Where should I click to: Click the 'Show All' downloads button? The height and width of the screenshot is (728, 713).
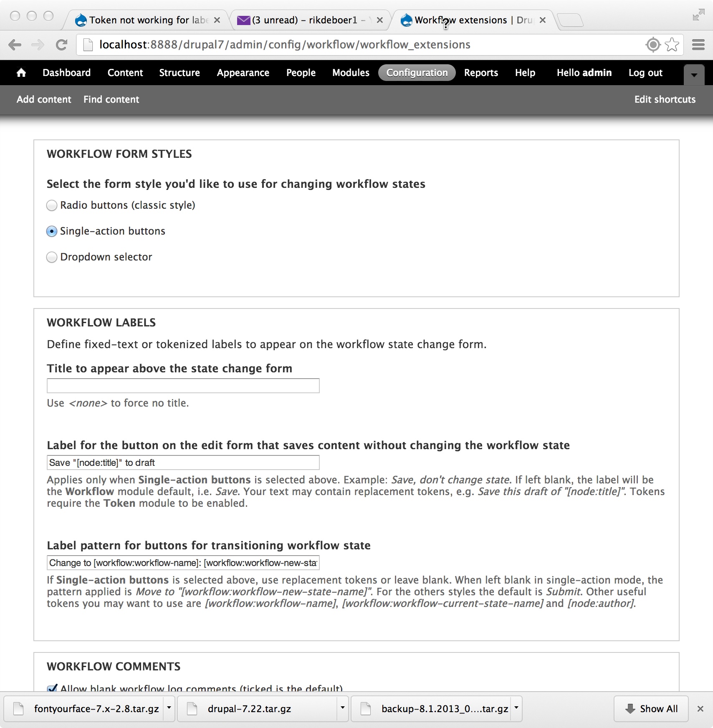[651, 709]
